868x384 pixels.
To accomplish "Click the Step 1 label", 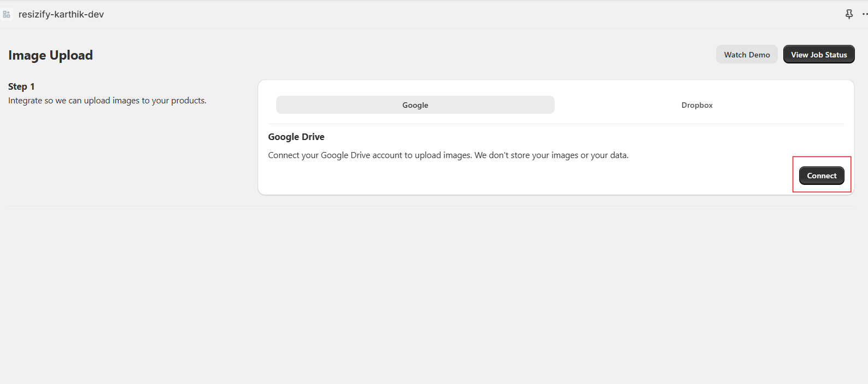I will pyautogui.click(x=21, y=86).
